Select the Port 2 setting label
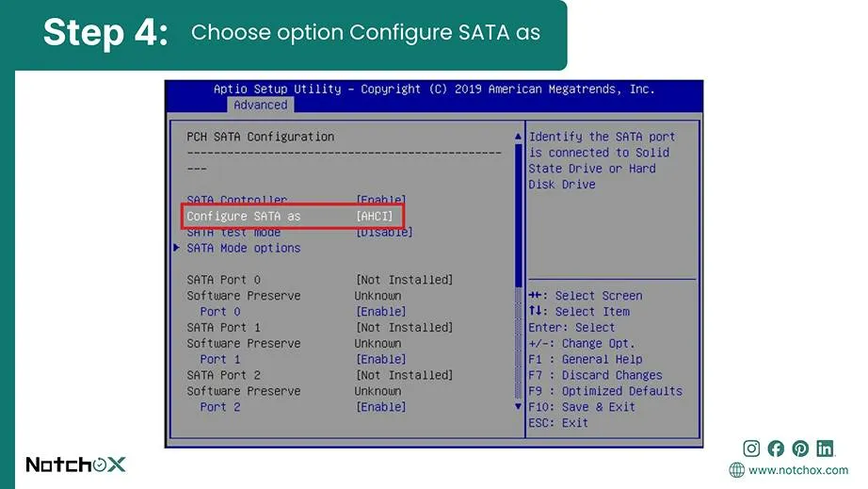 pos(219,407)
